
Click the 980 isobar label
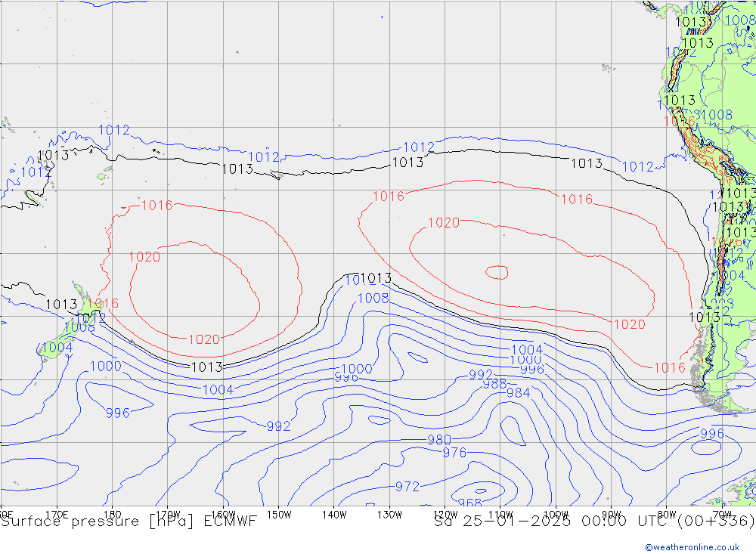pos(439,440)
